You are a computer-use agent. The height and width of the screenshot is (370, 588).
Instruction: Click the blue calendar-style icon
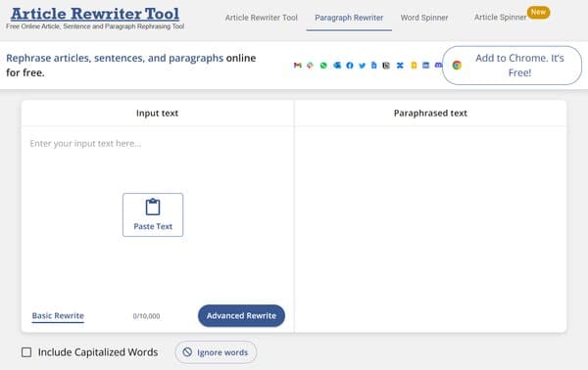coord(425,66)
